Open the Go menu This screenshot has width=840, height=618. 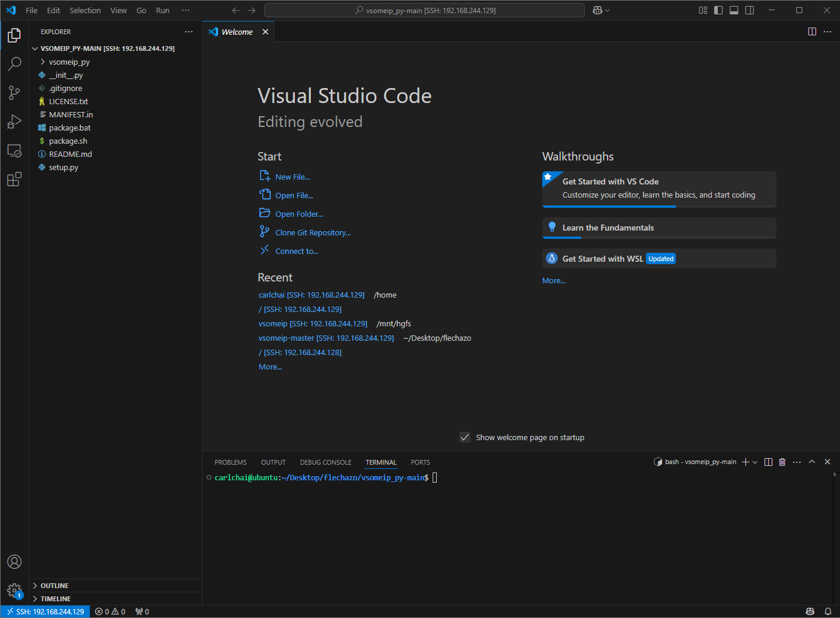(x=141, y=10)
